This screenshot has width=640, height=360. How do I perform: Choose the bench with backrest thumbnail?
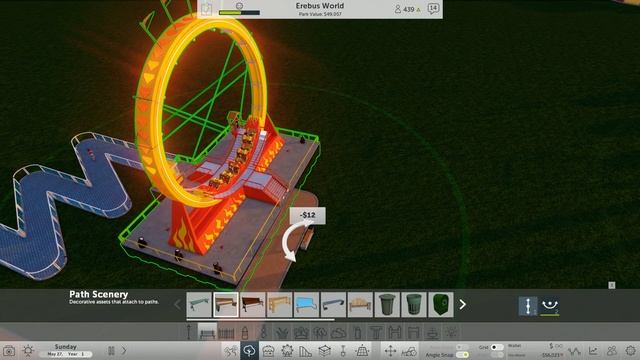click(360, 304)
